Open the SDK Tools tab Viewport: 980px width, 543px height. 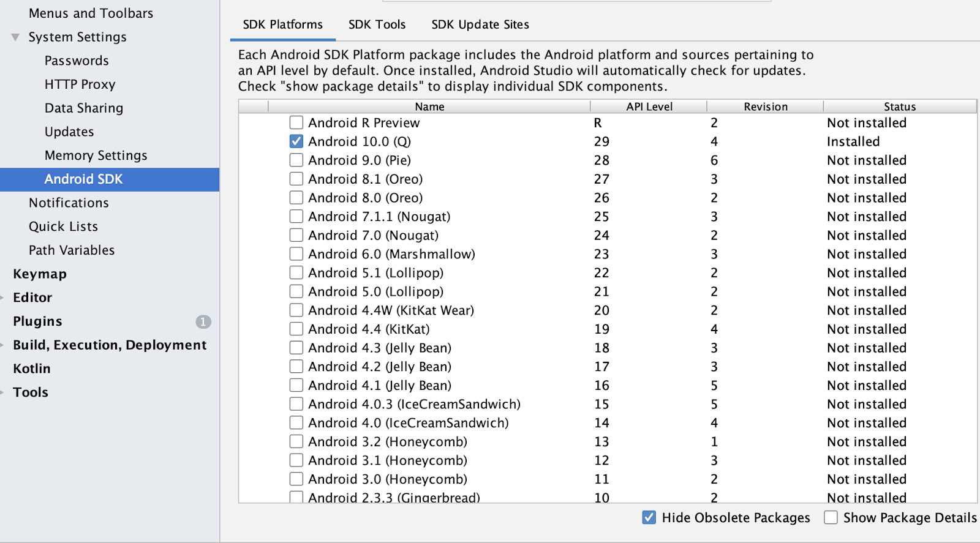[x=377, y=24]
